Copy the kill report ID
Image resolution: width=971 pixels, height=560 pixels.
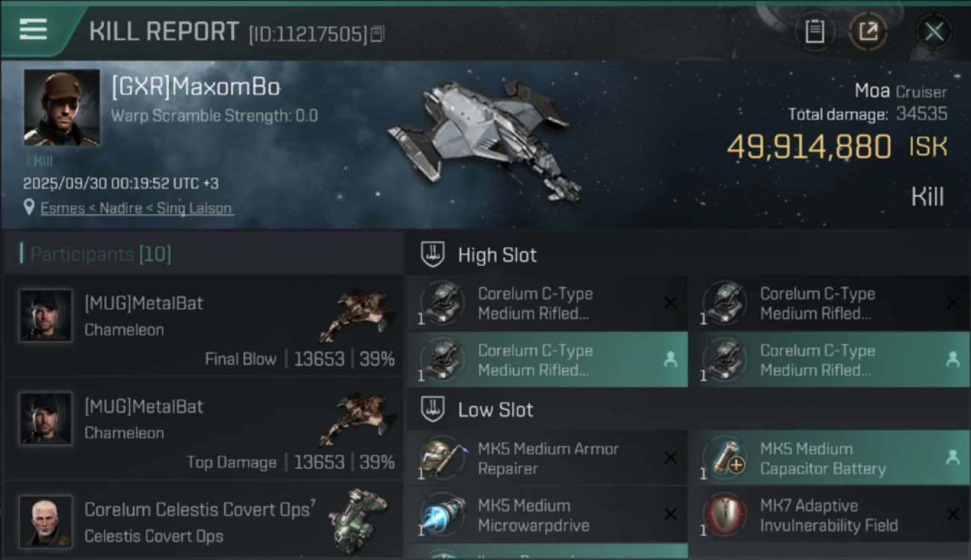[377, 34]
